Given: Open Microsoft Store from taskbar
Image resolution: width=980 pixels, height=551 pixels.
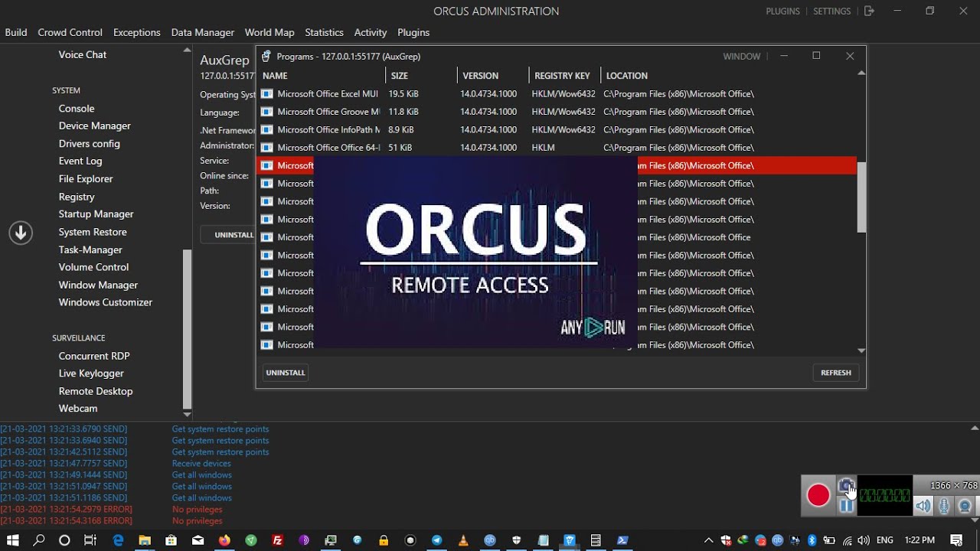Looking at the screenshot, I should pos(171,540).
